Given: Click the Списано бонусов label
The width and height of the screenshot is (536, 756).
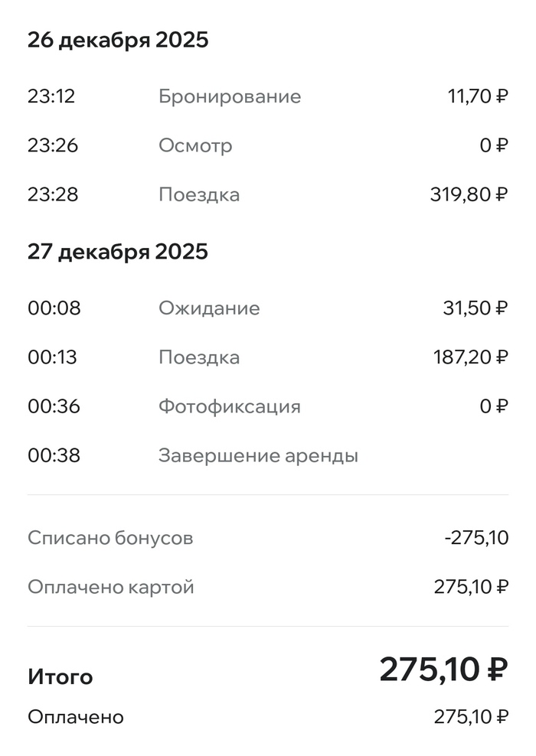Looking at the screenshot, I should [x=110, y=538].
